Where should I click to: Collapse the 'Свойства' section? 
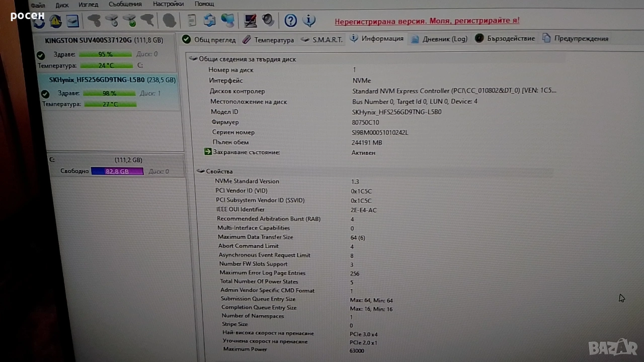click(x=200, y=171)
